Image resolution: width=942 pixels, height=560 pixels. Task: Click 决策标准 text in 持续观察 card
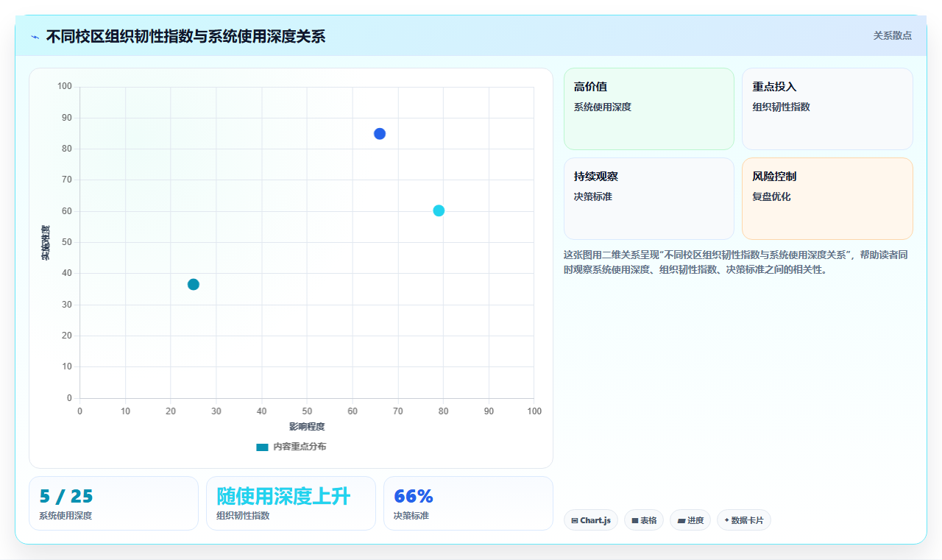593,196
